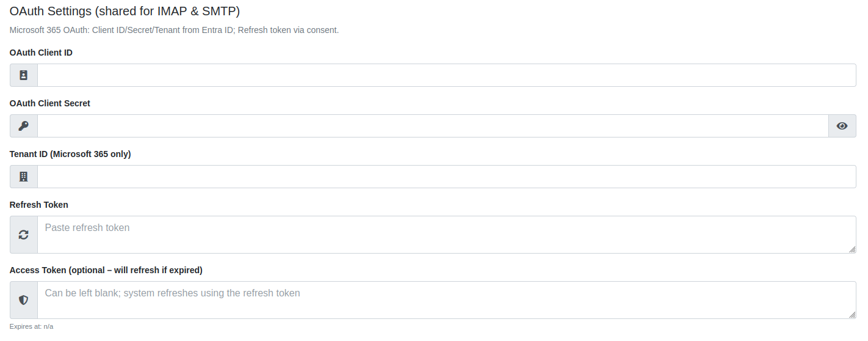Click the Paste refresh token textarea
Screen dimensions: 868x341
point(446,235)
